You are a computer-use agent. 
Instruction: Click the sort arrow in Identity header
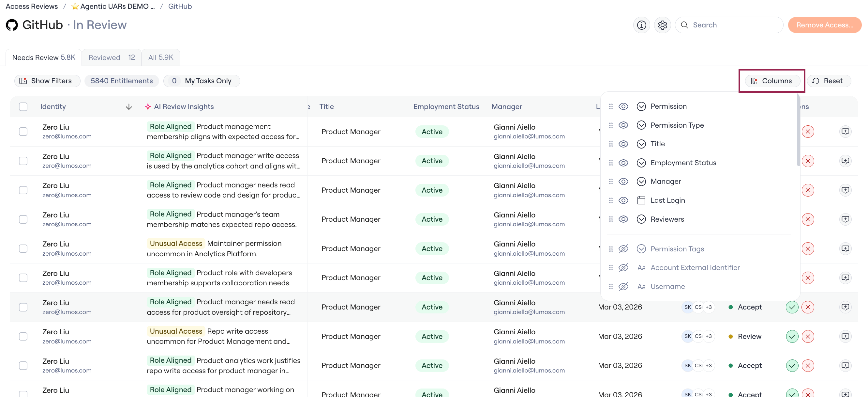click(x=129, y=107)
